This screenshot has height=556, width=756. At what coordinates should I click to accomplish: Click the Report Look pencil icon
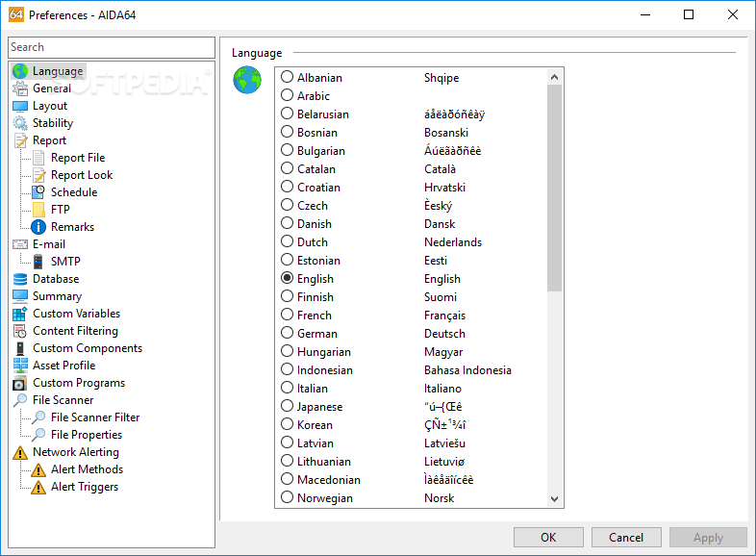(x=38, y=175)
